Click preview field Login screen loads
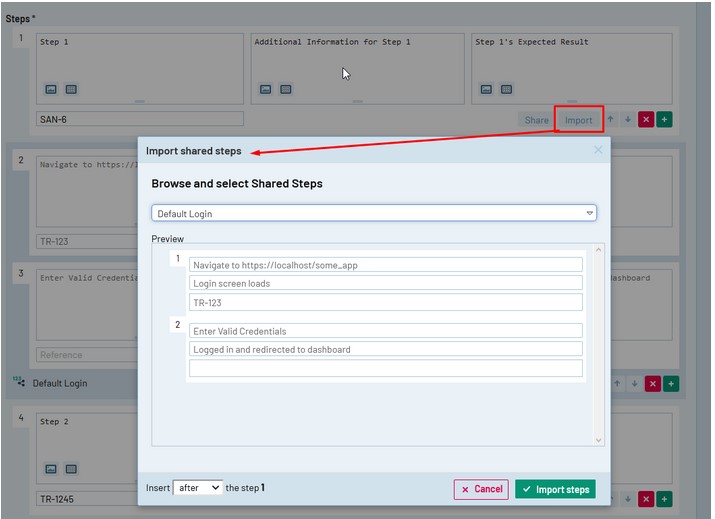715x519 pixels. point(386,283)
